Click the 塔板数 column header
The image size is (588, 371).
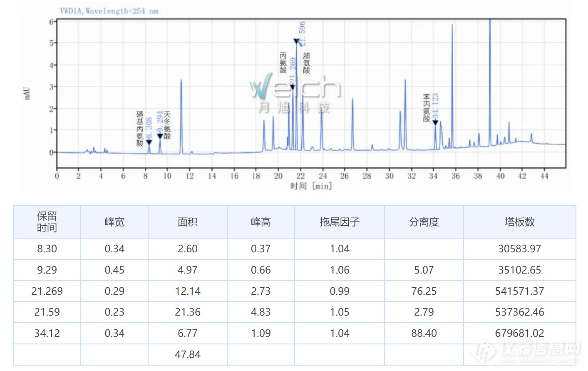[x=520, y=222]
